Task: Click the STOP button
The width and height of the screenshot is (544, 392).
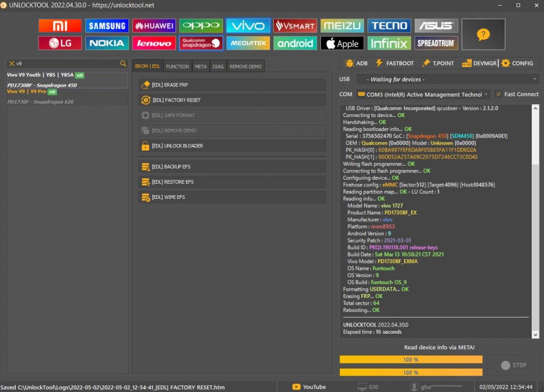Action: click(514, 365)
